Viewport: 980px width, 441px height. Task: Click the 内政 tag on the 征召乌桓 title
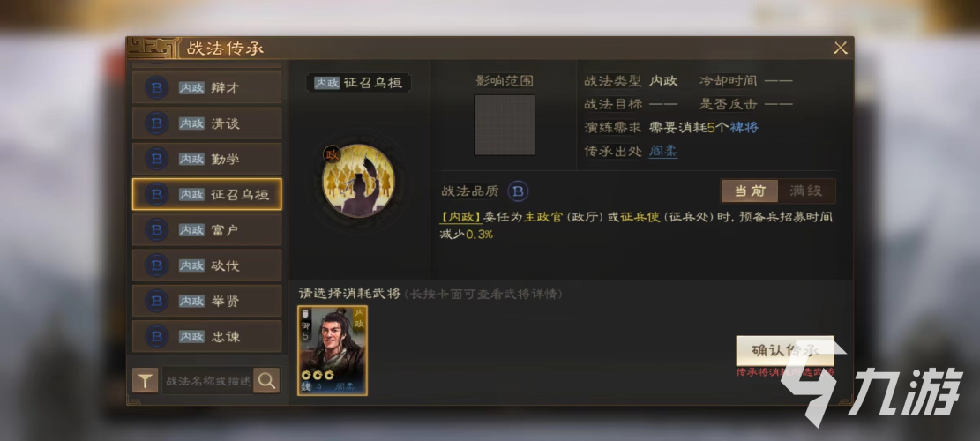click(327, 83)
